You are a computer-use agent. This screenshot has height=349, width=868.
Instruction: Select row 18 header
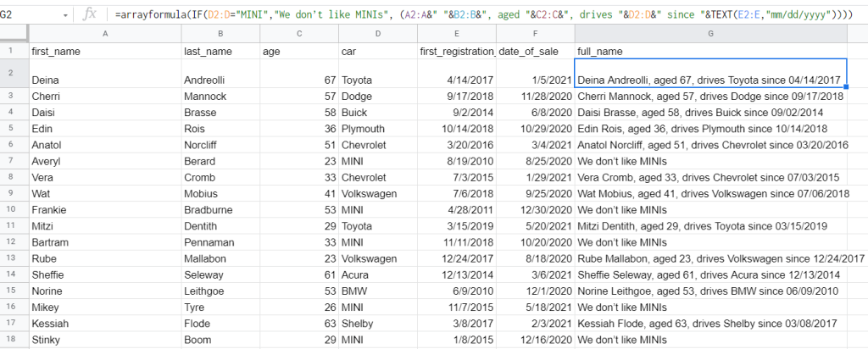[x=14, y=340]
